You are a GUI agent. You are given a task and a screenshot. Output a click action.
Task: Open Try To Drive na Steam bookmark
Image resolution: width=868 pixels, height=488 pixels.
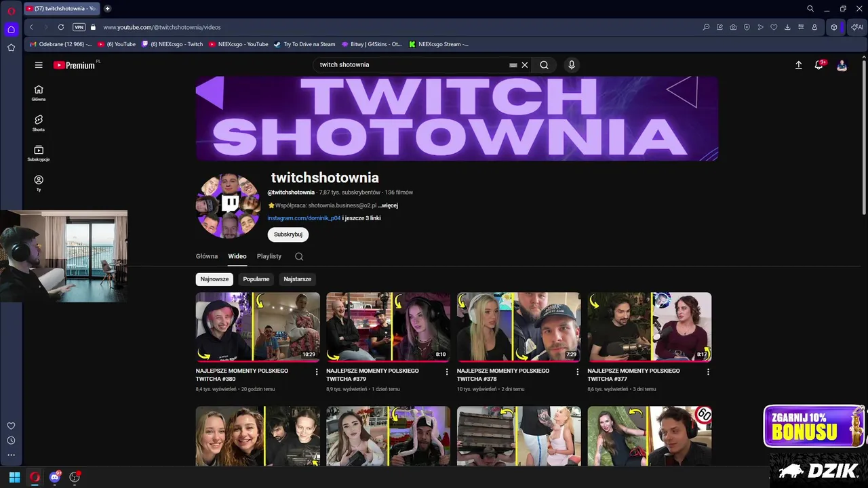coord(304,44)
